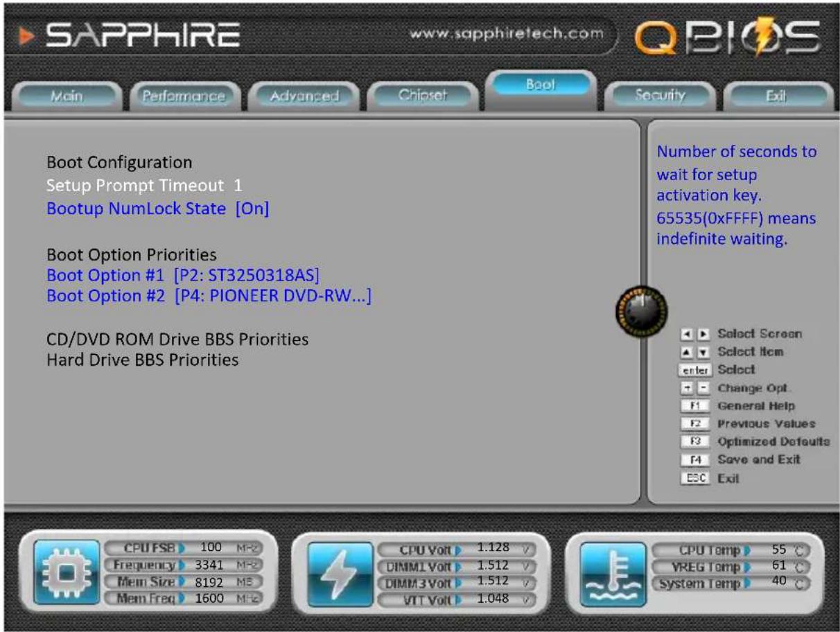
Task: Click the CPU Volt 1.128 value
Action: (x=493, y=548)
